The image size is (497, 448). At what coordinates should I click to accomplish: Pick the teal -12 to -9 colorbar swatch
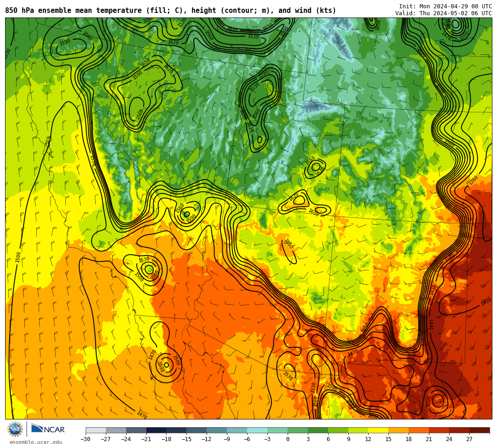[217, 430]
